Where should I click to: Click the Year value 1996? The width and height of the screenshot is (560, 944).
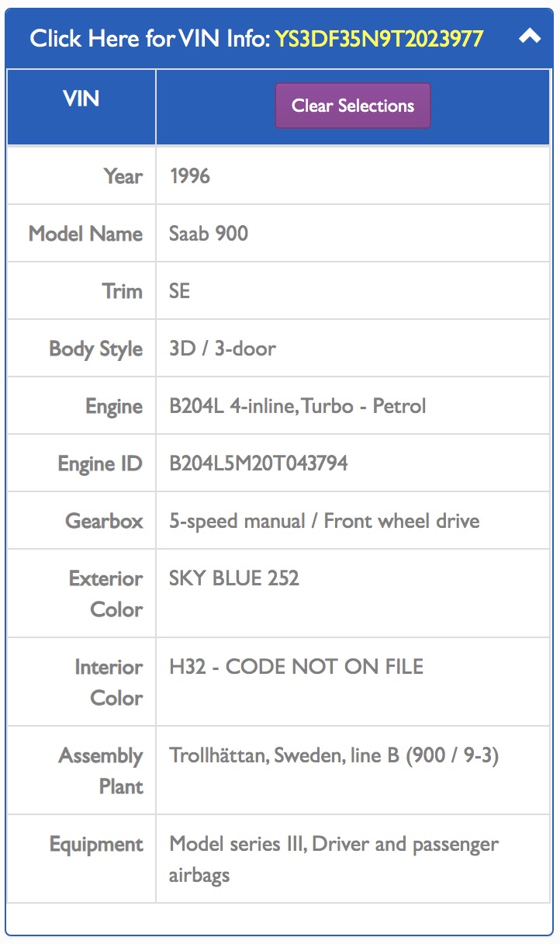tap(190, 176)
